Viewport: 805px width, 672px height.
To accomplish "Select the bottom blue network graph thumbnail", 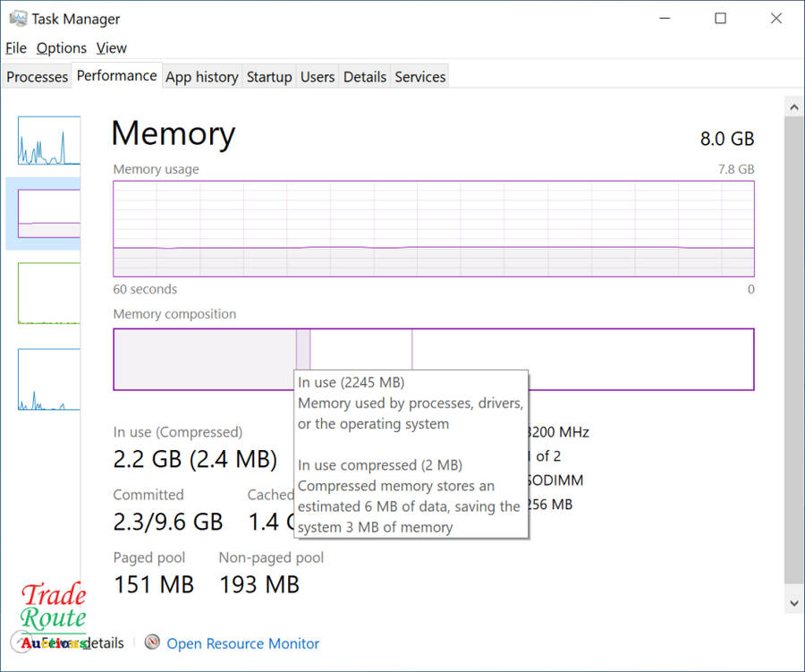I will pyautogui.click(x=49, y=379).
